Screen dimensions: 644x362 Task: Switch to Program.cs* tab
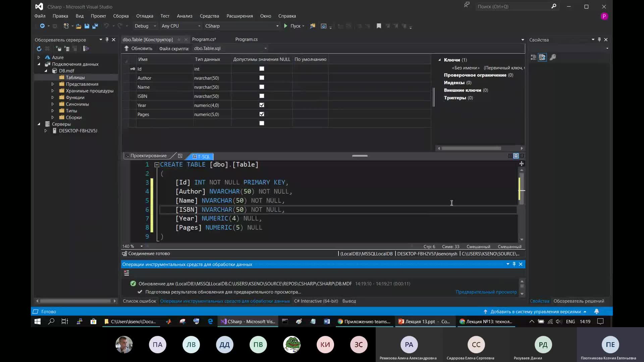(204, 39)
